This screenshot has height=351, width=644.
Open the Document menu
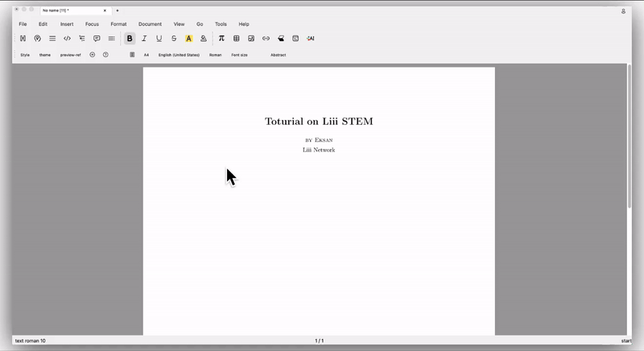[x=150, y=24]
